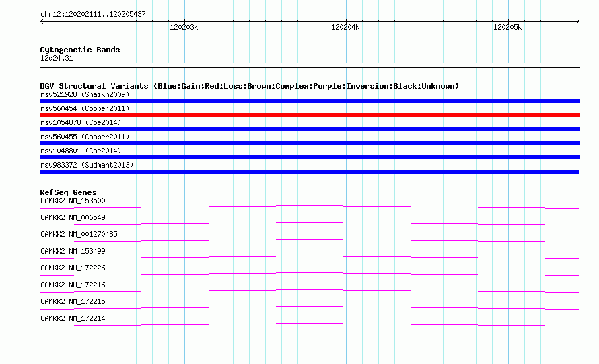Viewport: 599px width, 364px height.
Task: Click the right arrow of the ruler
Action: (x=577, y=21)
